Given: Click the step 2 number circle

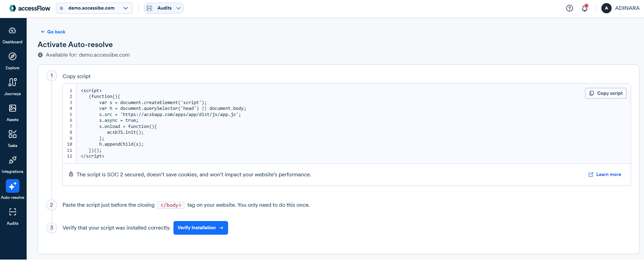Looking at the screenshot, I should pyautogui.click(x=52, y=205).
